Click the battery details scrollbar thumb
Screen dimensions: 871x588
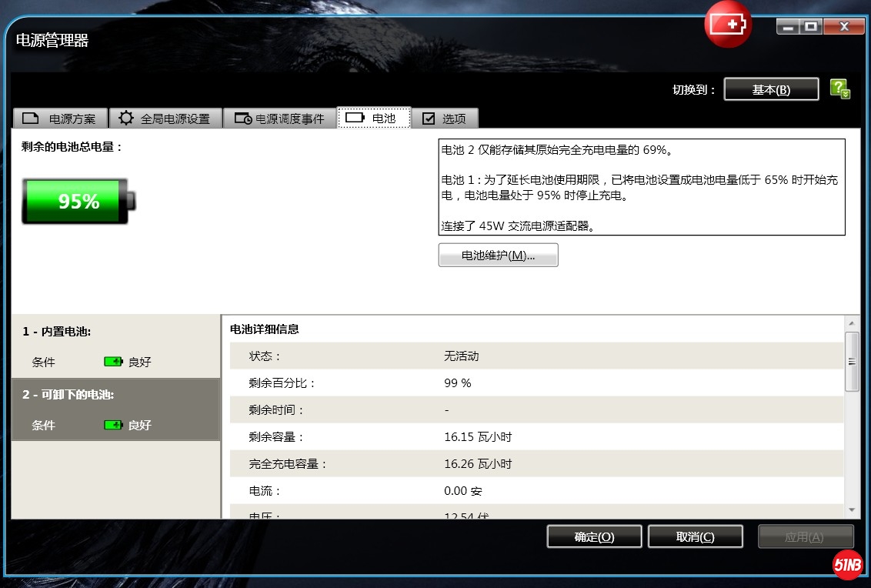coord(852,362)
